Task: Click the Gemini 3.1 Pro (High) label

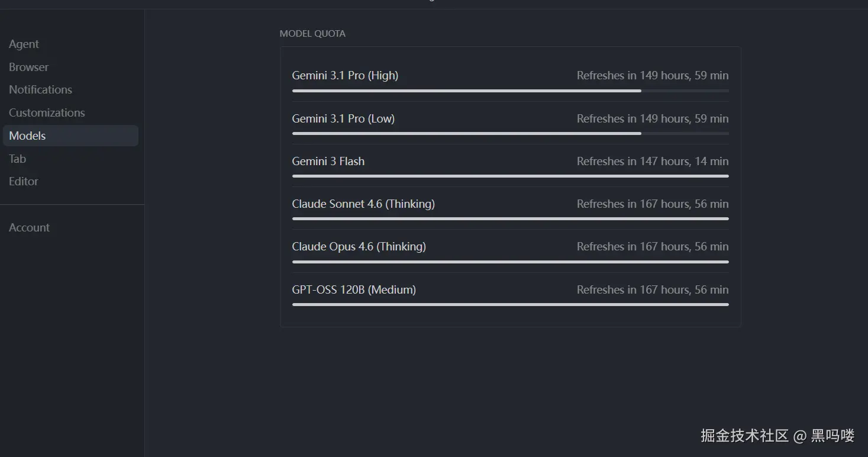Action: point(345,76)
